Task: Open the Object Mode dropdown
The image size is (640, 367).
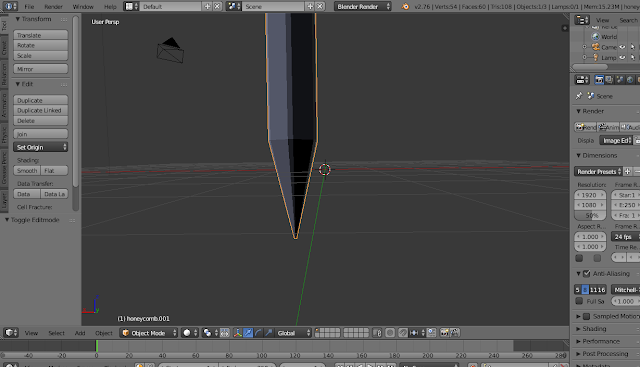Action: tap(149, 333)
